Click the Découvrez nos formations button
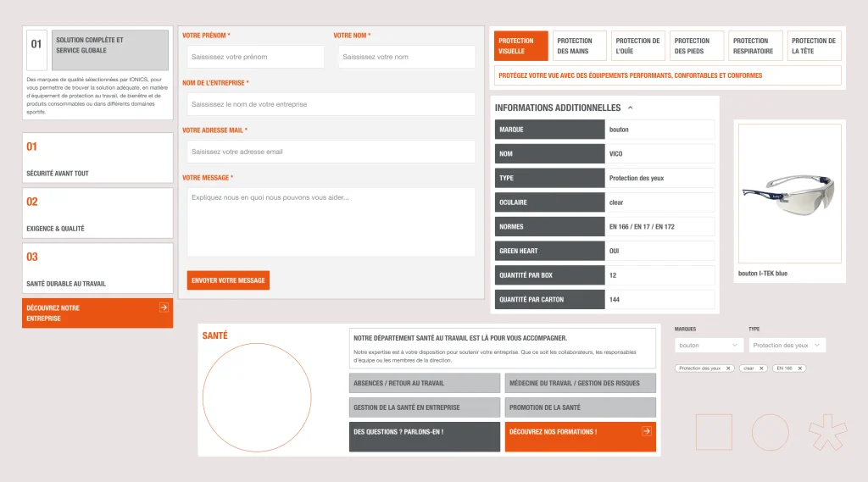Screen dimensions: 868x482 (x=580, y=437)
